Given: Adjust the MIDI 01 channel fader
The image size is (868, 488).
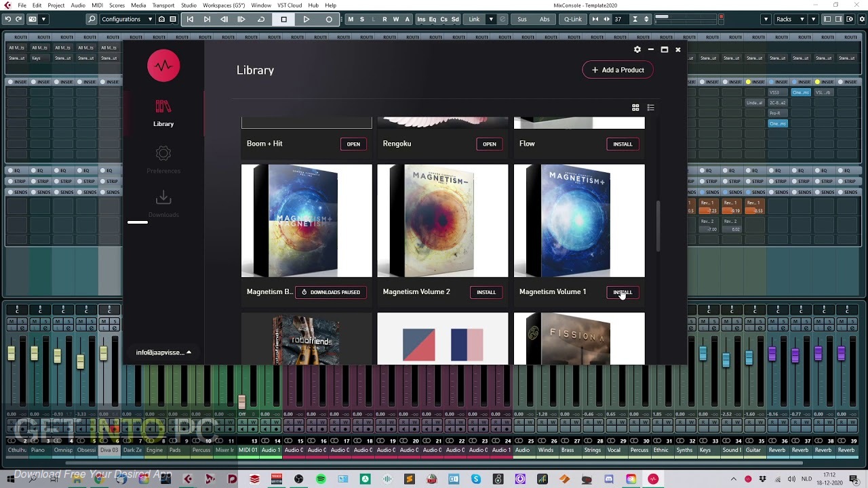Looking at the screenshot, I should 241,401.
